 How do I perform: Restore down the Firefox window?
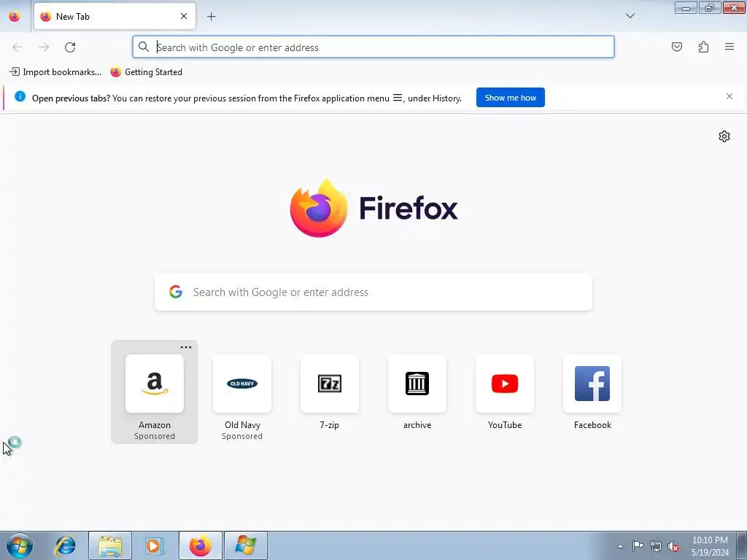709,7
